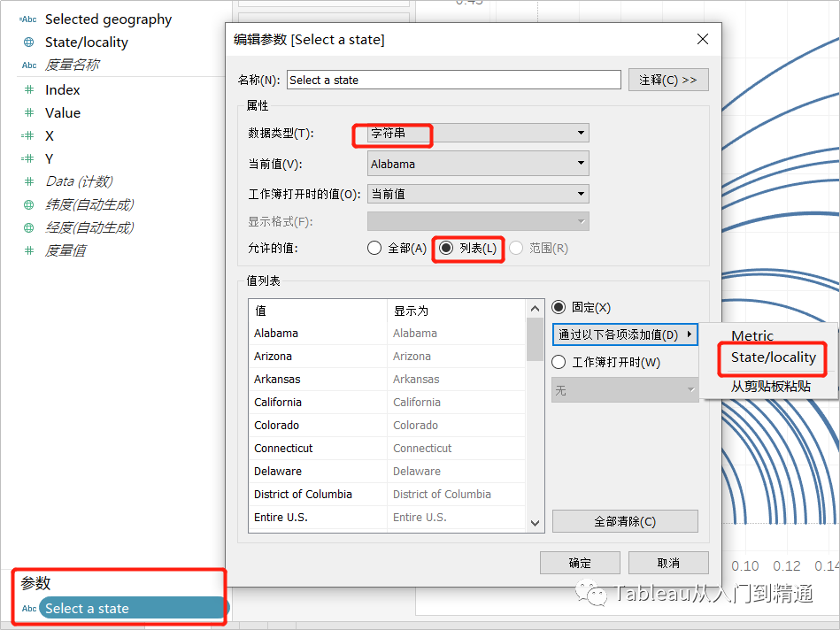Viewport: 840px width, 630px height.
Task: Choose the 工作簿打开时(W) radio option
Action: [606, 362]
